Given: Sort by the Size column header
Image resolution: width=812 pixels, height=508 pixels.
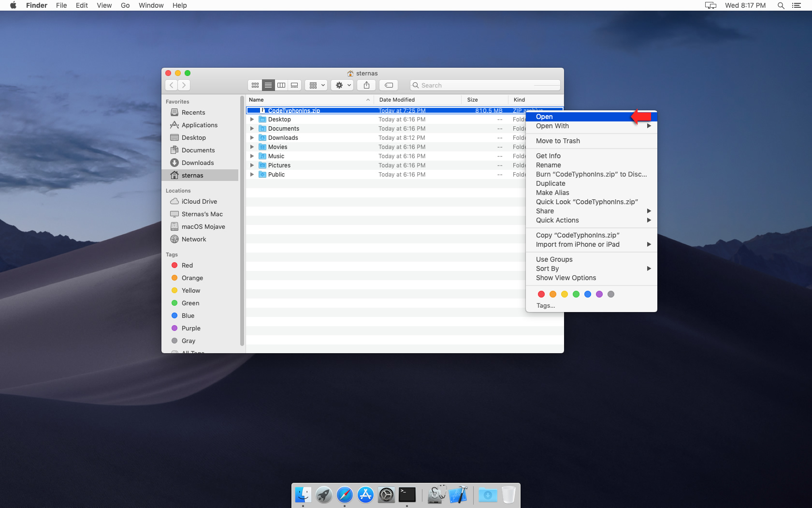Looking at the screenshot, I should tap(485, 100).
